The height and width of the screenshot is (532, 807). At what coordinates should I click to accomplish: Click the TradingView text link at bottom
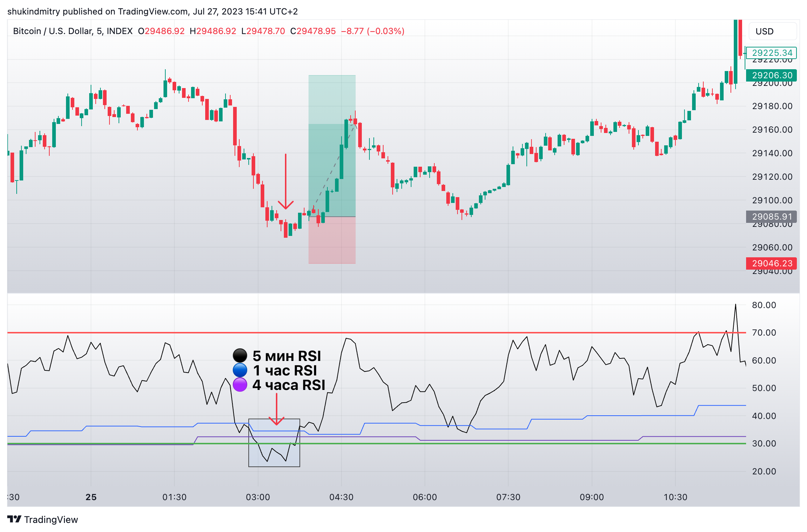(51, 520)
